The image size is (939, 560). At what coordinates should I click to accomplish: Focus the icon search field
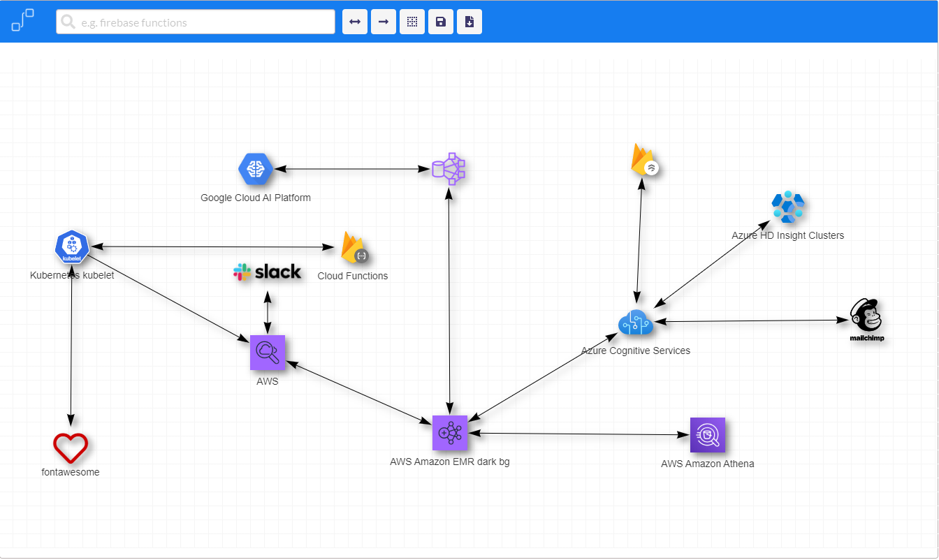pos(196,22)
